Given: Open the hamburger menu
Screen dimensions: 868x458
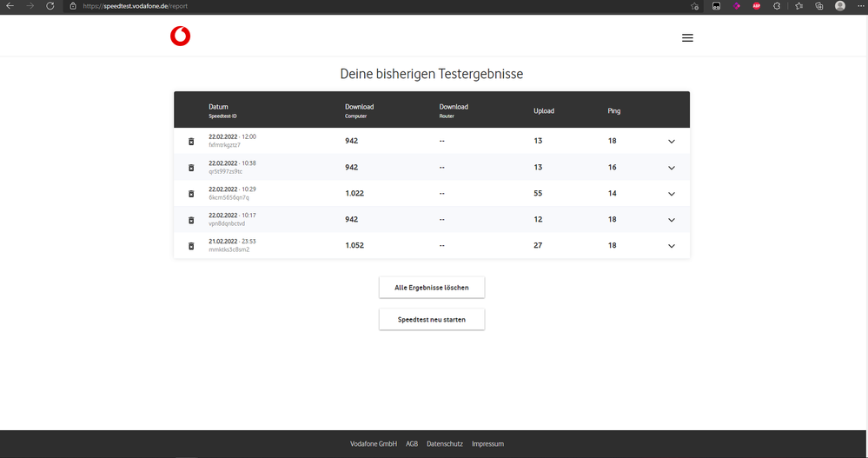Looking at the screenshot, I should (687, 37).
